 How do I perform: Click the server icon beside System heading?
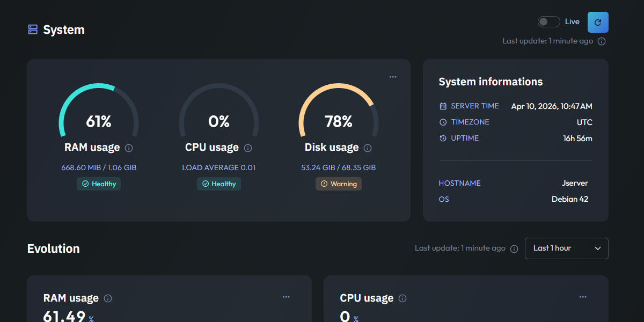pyautogui.click(x=33, y=30)
